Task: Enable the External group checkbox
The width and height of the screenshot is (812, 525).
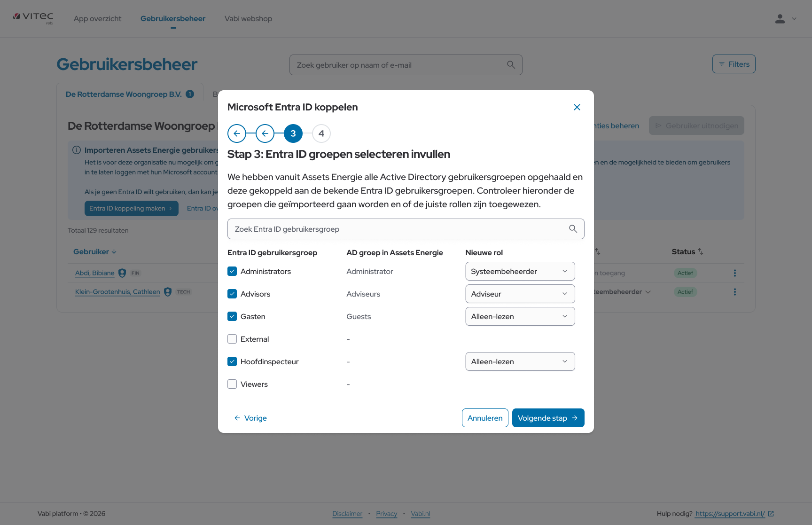Action: point(232,339)
